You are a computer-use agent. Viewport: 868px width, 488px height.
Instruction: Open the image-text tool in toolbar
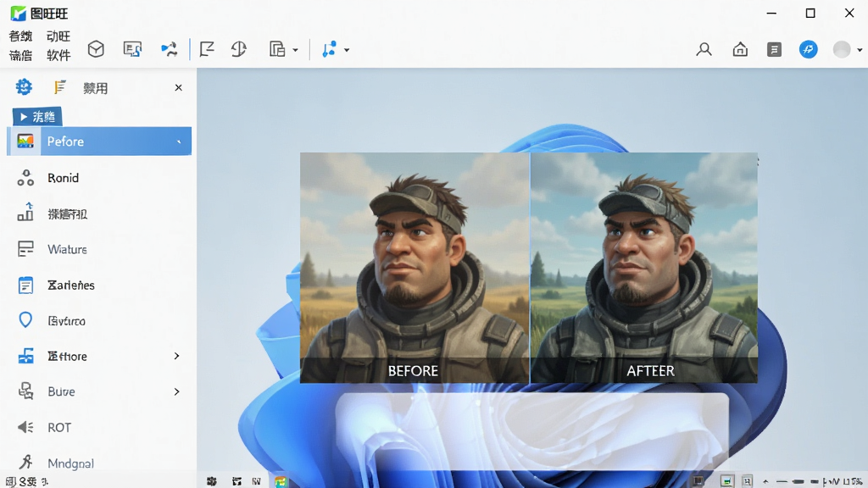(x=132, y=49)
